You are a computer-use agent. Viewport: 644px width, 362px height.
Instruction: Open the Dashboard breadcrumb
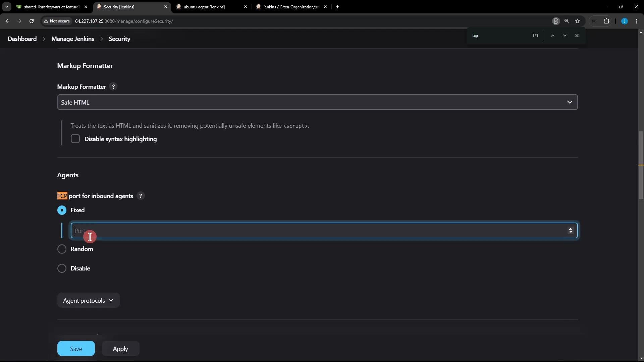[x=22, y=39]
